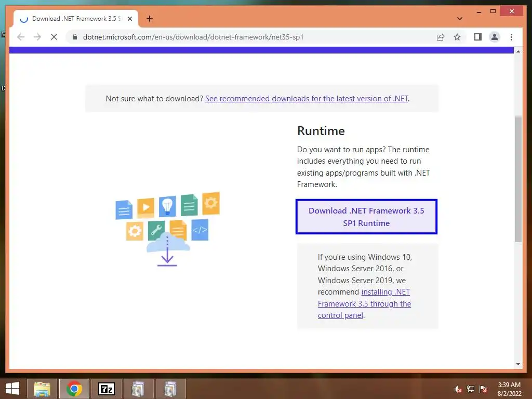
Task: Click the browser back arrow
Action: (x=21, y=37)
